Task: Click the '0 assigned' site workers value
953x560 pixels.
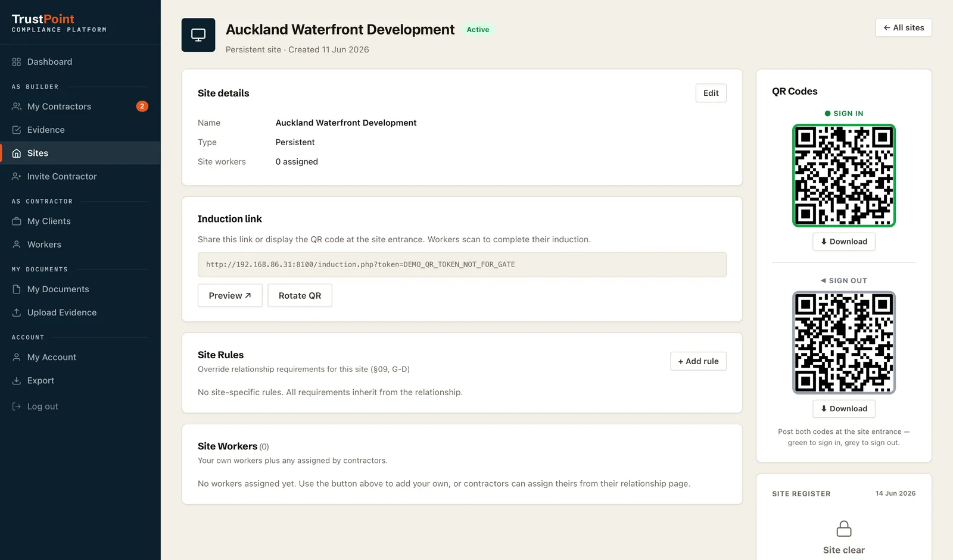Action: (297, 162)
